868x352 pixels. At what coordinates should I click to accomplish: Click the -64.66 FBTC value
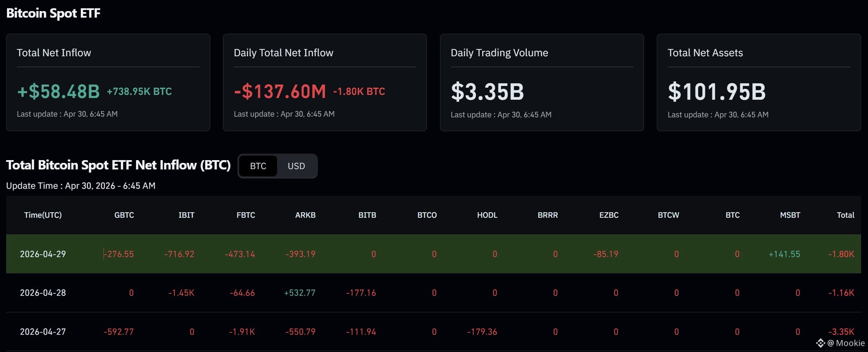pos(242,293)
